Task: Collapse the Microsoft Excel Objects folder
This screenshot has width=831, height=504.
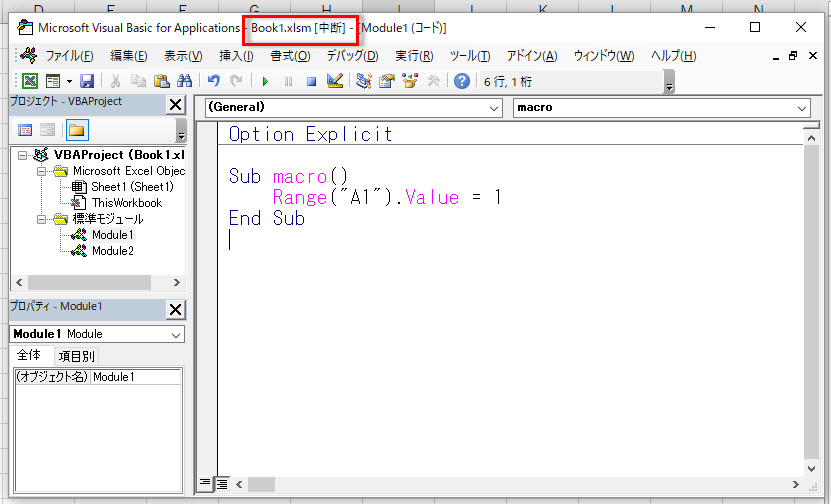Action: tap(41, 171)
